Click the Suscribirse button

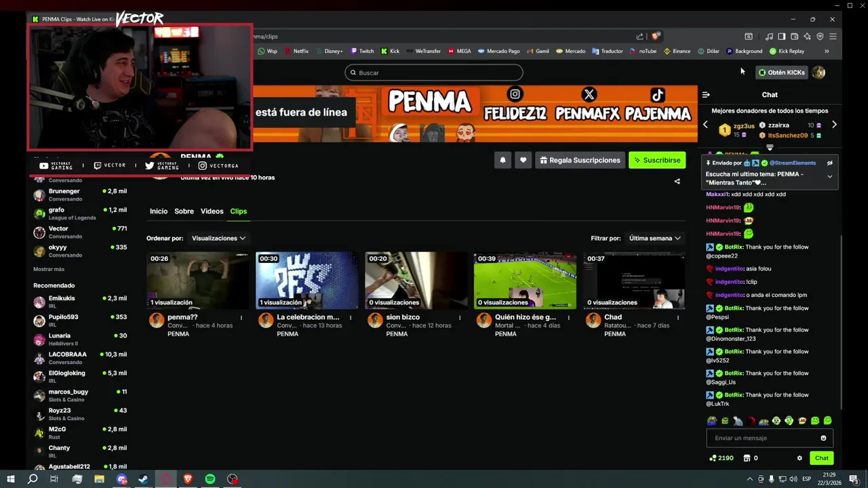(657, 160)
